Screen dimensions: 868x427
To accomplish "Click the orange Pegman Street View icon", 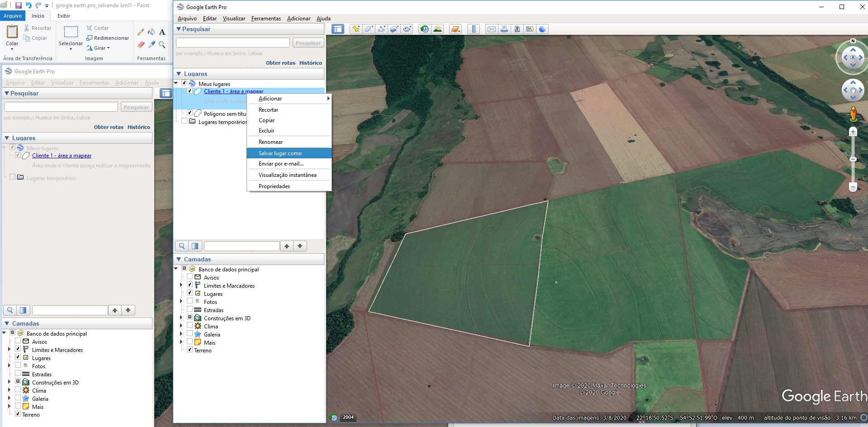I will [853, 114].
